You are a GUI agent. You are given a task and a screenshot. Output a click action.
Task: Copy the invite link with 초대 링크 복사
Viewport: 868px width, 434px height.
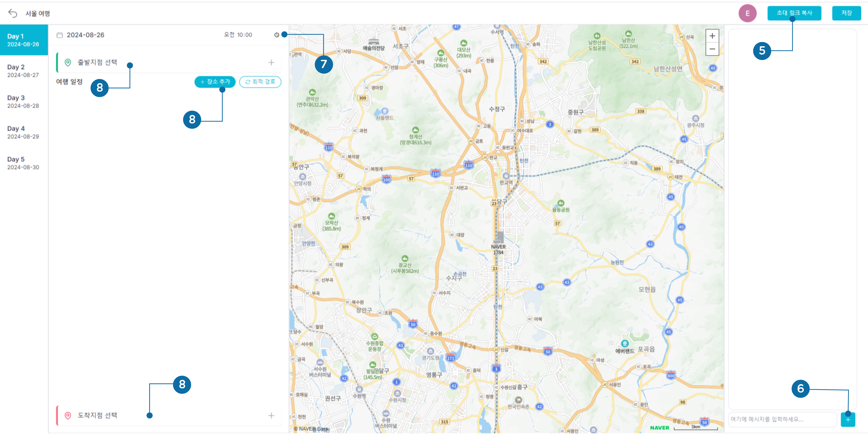(x=794, y=13)
